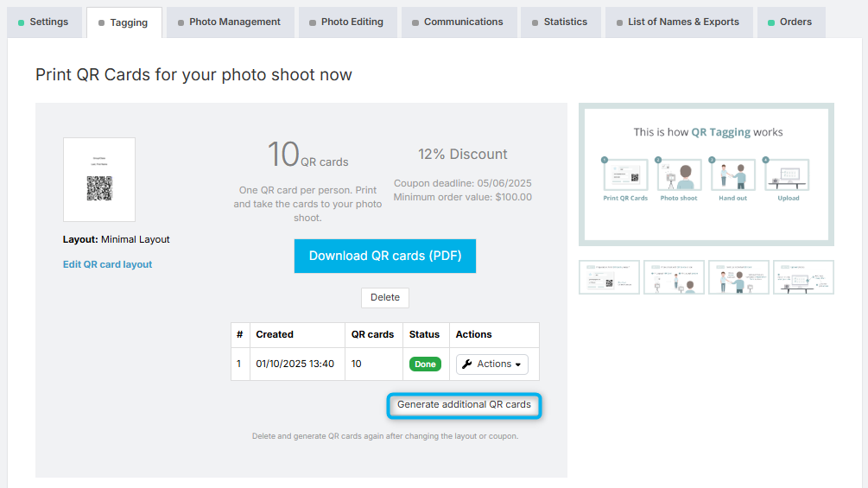Click the green Done status badge
The image size is (868, 488).
coord(425,364)
